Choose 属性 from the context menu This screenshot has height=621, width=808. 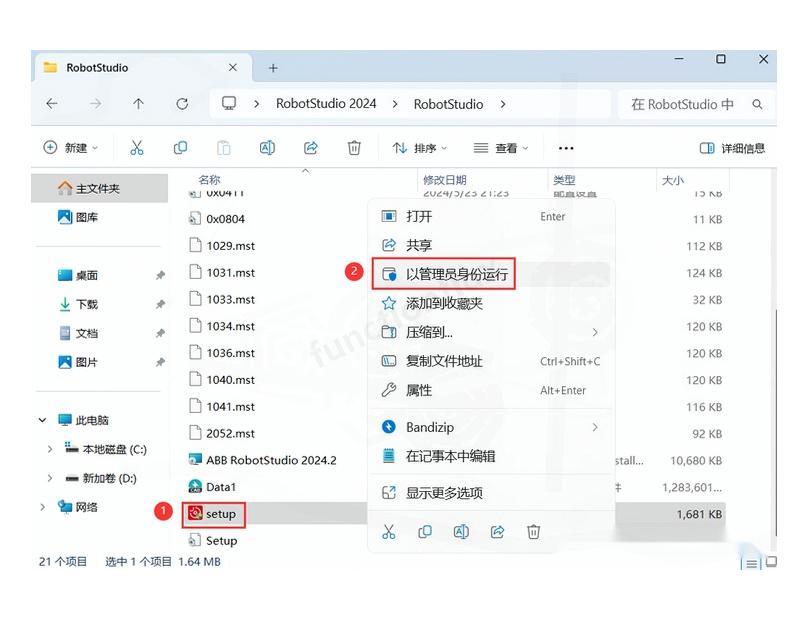(x=492, y=390)
